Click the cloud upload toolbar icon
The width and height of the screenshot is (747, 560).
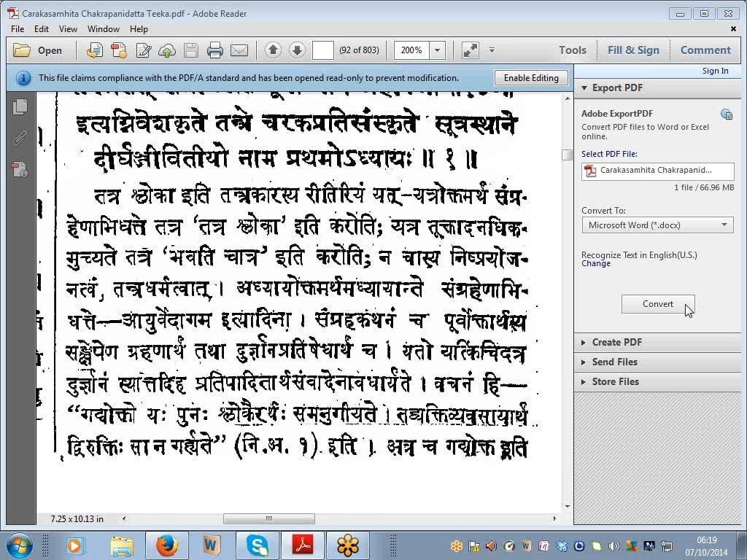[167, 50]
